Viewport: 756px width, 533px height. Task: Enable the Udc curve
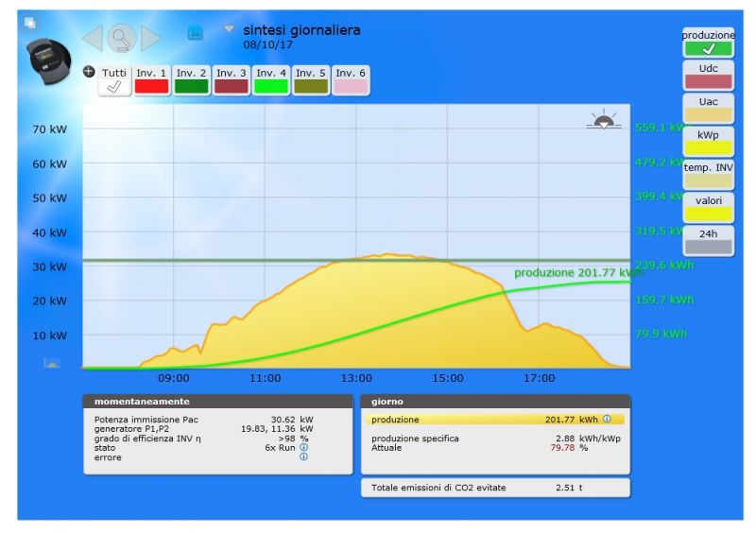(x=708, y=76)
